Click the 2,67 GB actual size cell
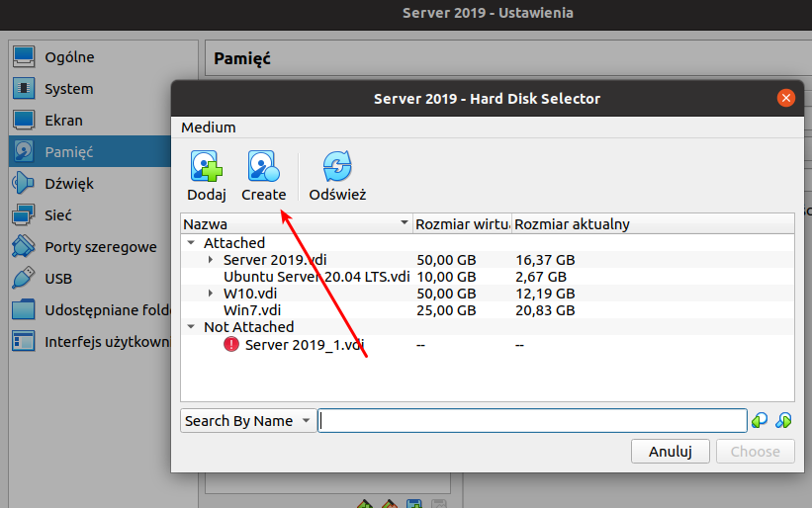The image size is (812, 508). 541,277
